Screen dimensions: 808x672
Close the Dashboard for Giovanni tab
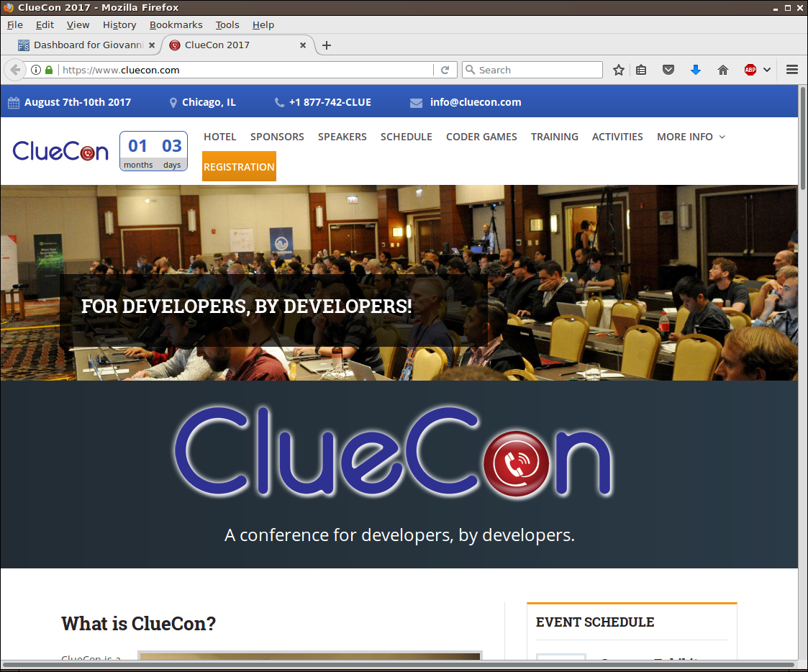click(x=152, y=45)
